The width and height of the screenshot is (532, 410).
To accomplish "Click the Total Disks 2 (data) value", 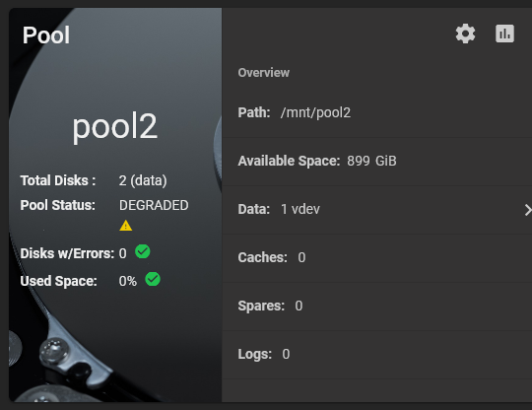I will (x=143, y=180).
